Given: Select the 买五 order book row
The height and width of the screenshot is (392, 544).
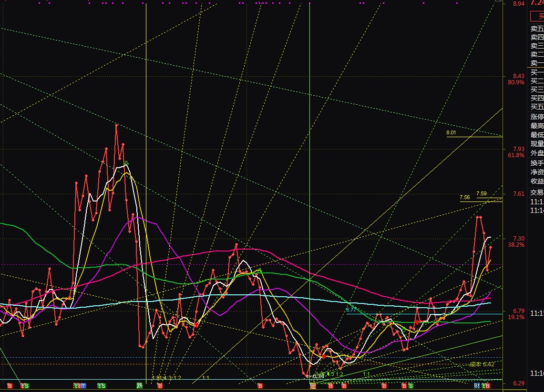Looking at the screenshot, I should 537,107.
